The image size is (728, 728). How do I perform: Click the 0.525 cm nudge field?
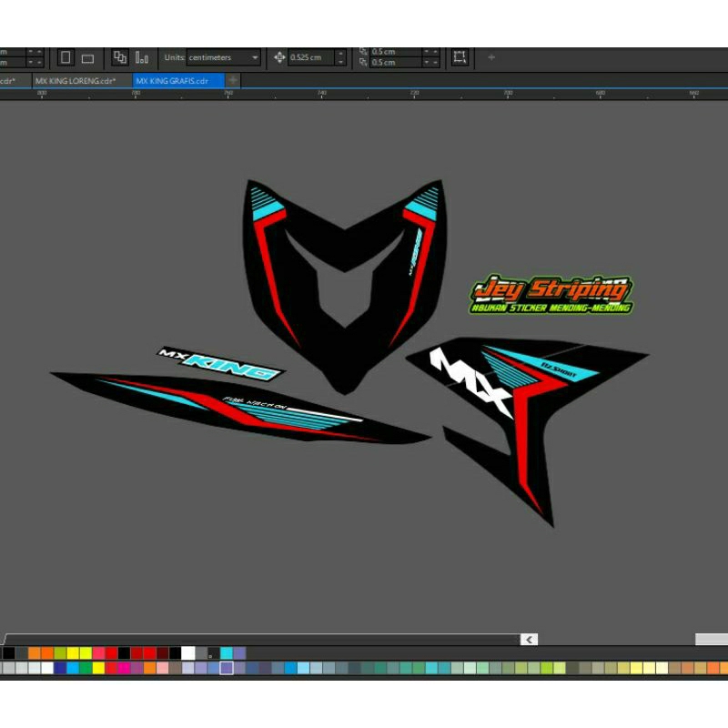[x=311, y=57]
